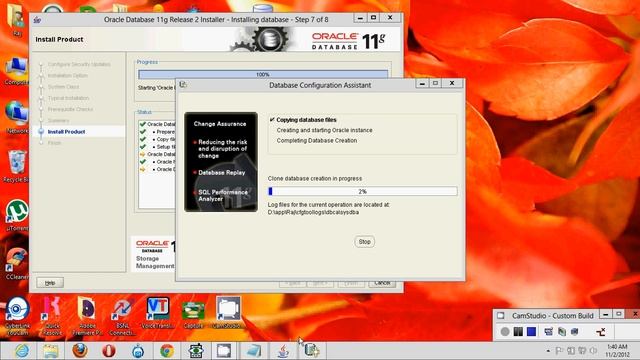Open the Action Center flag in system tray
The width and height of the screenshot is (640, 360).
click(x=559, y=351)
